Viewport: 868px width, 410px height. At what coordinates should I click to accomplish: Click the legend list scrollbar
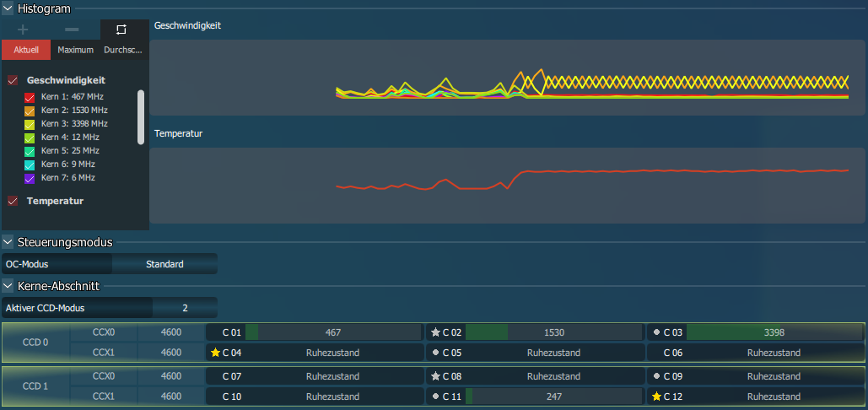point(141,117)
